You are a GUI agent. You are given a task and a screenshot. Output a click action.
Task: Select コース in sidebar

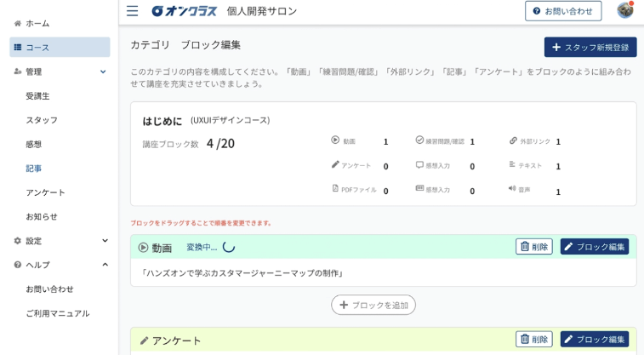(60, 48)
